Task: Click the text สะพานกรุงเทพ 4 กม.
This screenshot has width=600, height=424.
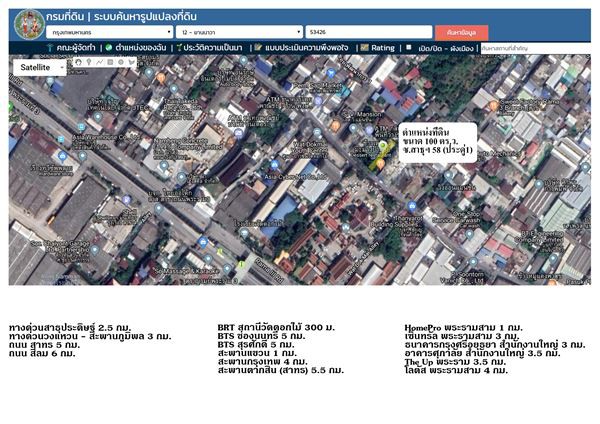Action: tap(262, 362)
